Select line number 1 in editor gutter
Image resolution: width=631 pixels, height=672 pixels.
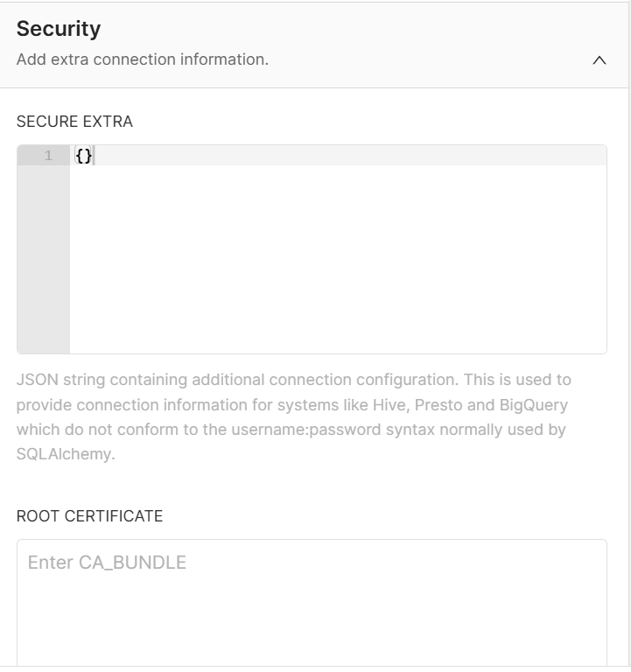pyautogui.click(x=48, y=156)
